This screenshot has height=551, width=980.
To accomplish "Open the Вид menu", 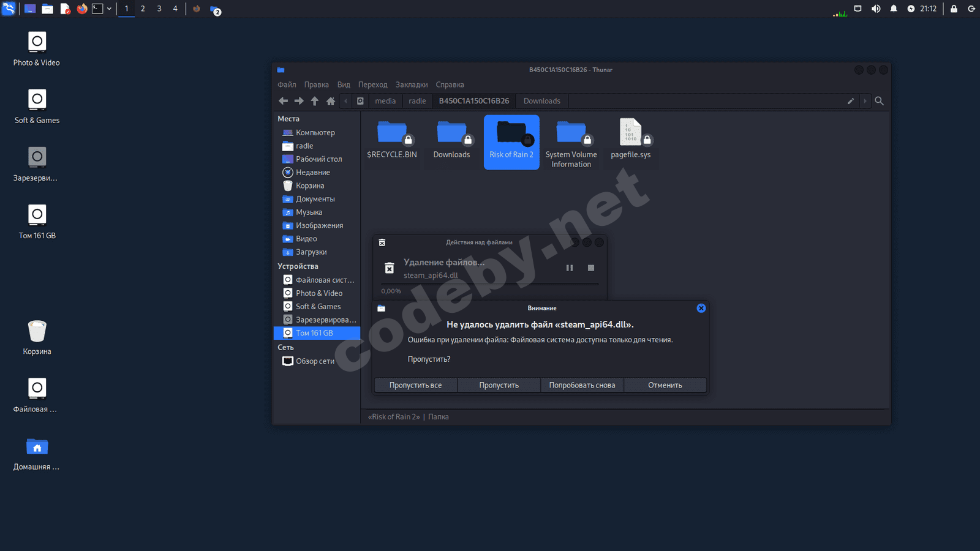I will pos(344,84).
